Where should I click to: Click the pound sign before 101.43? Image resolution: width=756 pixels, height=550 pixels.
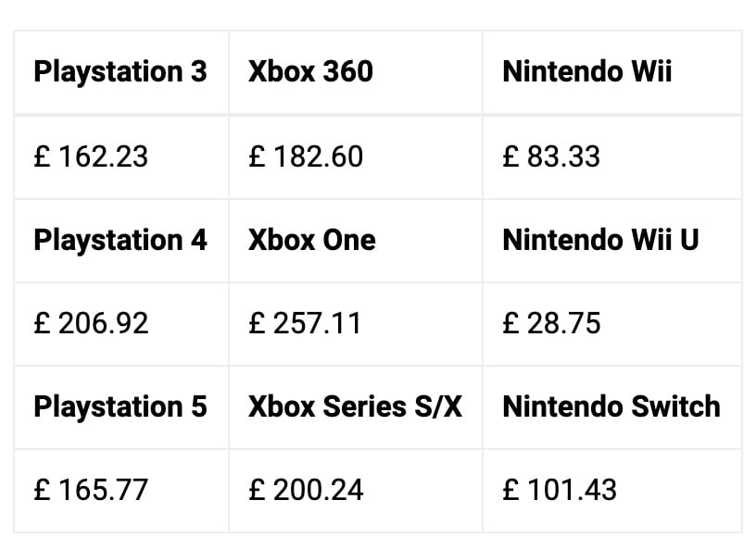coord(510,490)
